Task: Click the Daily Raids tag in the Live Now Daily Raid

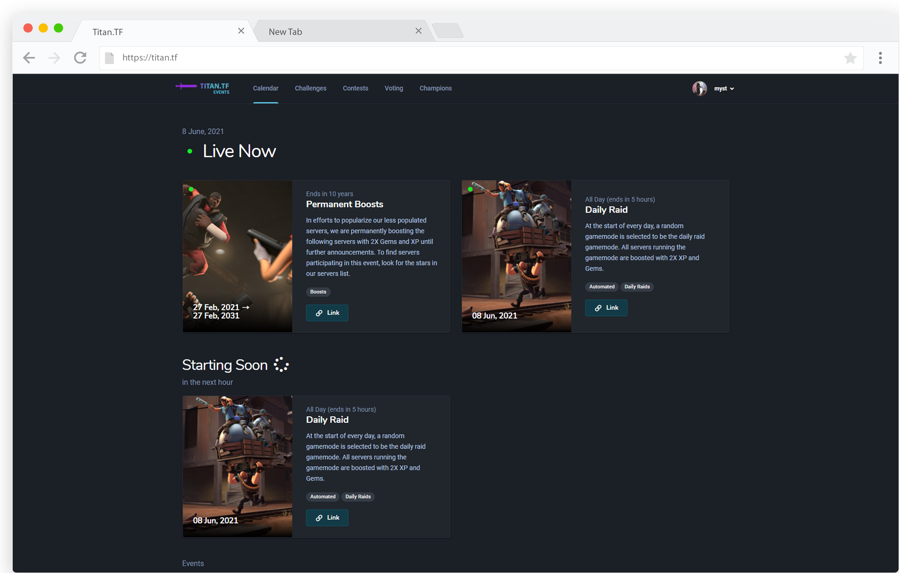Action: (637, 287)
